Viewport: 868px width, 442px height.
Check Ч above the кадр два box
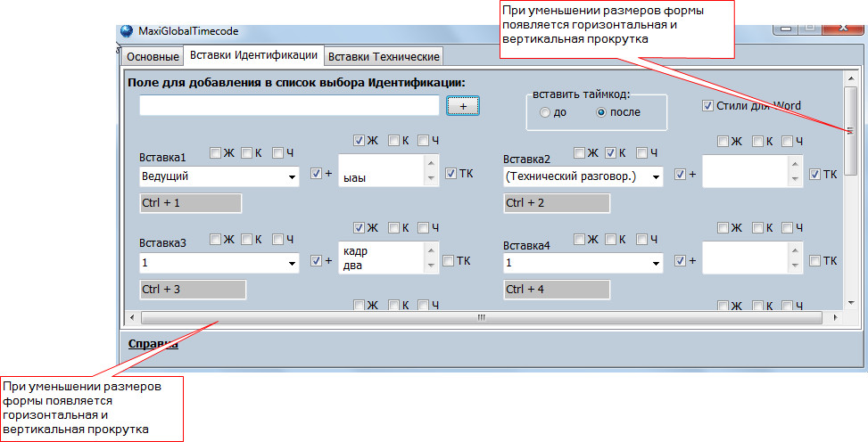pos(424,227)
